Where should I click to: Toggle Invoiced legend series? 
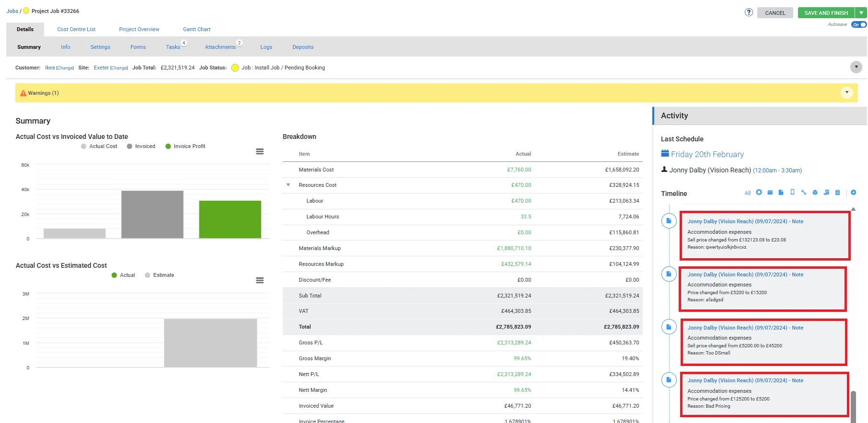click(x=141, y=147)
